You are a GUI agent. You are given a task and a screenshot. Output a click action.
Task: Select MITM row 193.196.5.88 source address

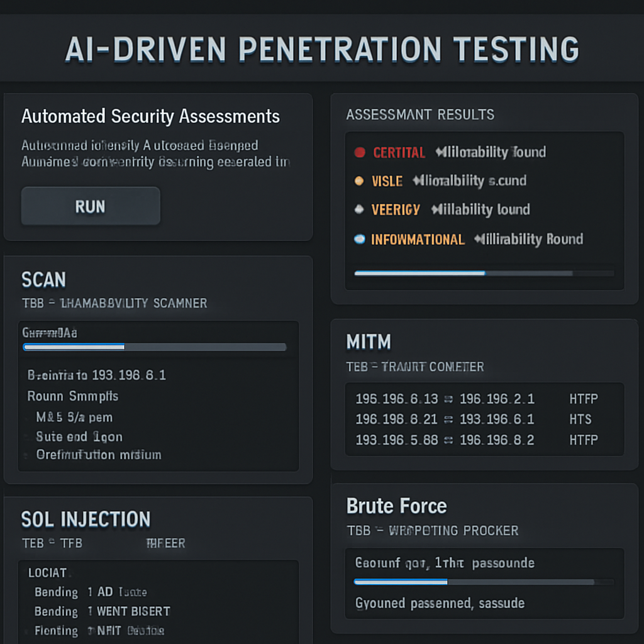coord(397,440)
